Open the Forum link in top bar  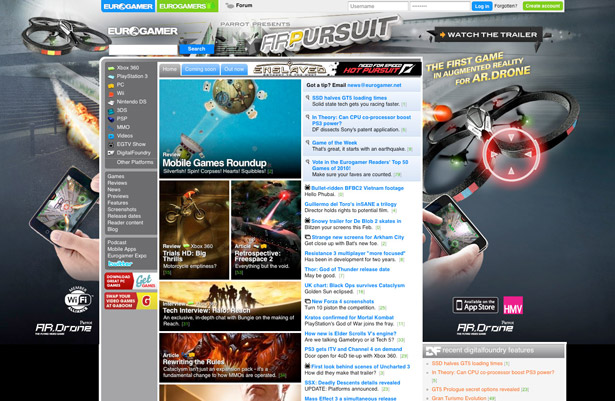[244, 5]
